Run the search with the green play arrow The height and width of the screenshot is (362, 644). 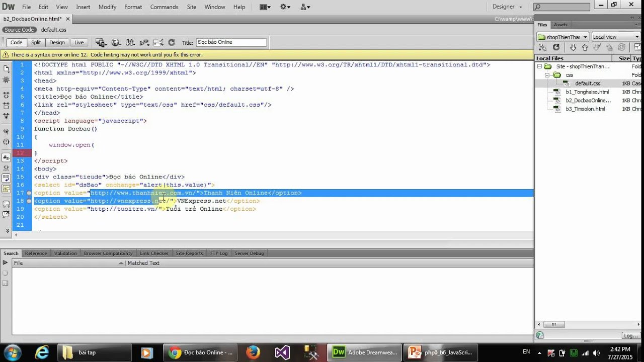coord(5,263)
